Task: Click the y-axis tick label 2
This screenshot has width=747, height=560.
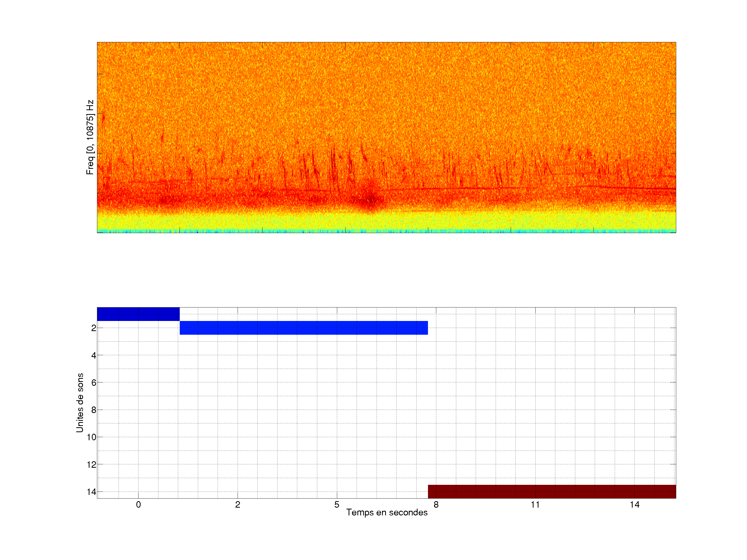Action: [x=94, y=328]
